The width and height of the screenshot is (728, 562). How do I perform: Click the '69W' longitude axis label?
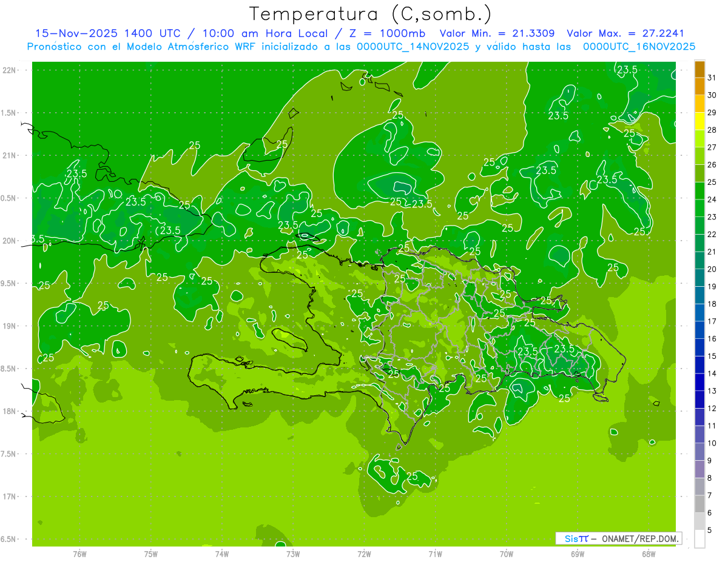[577, 554]
